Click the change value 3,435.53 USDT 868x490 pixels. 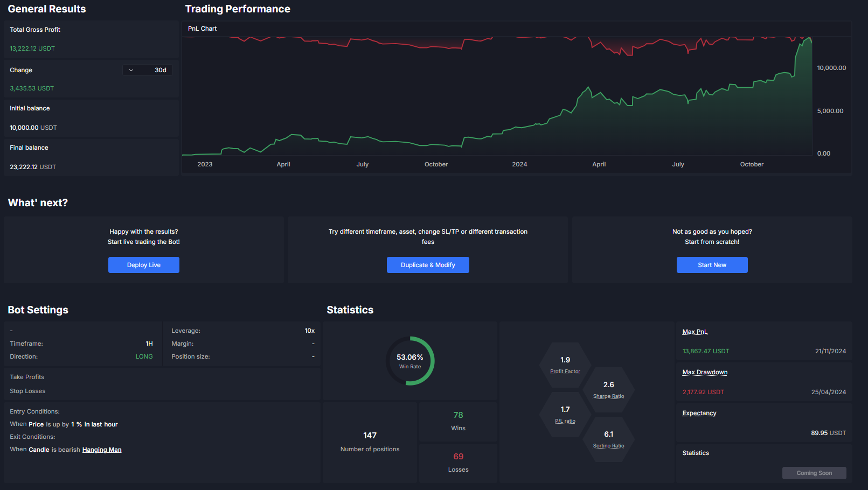click(32, 88)
